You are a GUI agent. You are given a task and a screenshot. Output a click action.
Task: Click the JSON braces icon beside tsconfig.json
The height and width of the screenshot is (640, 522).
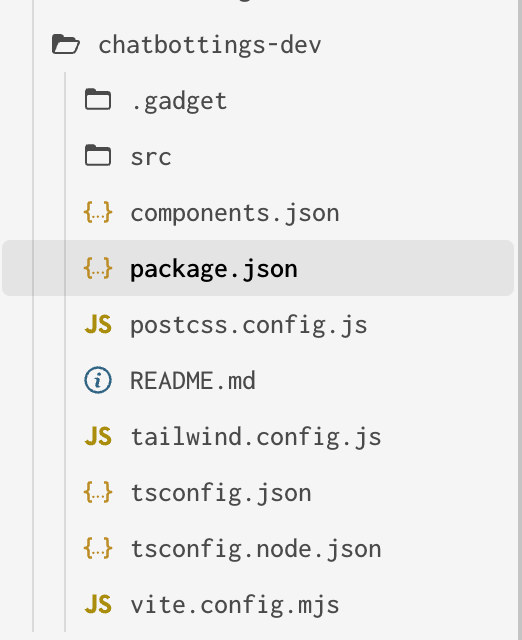pyautogui.click(x=98, y=492)
